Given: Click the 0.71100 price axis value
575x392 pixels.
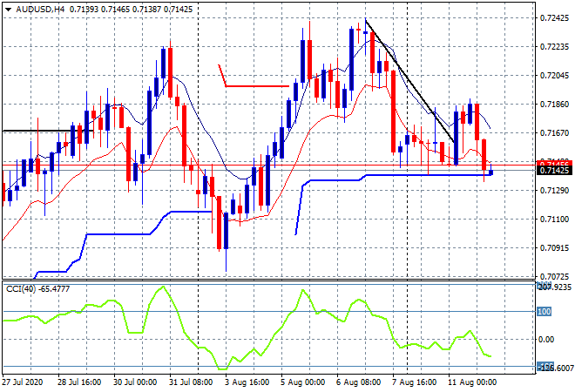Looking at the screenshot, I should [x=554, y=220].
